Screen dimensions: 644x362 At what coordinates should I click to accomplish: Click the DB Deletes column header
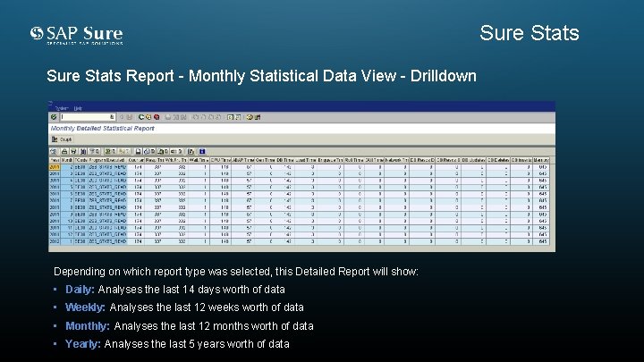coord(498,160)
